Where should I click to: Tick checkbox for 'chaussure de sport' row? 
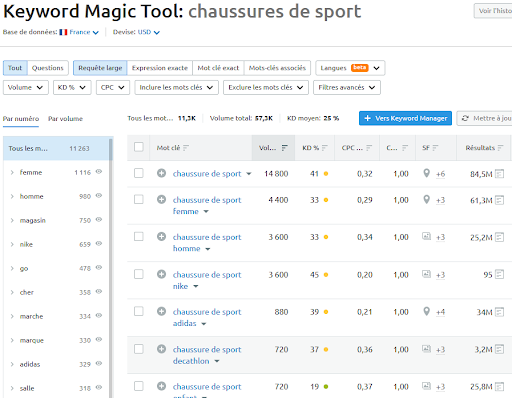(x=139, y=173)
